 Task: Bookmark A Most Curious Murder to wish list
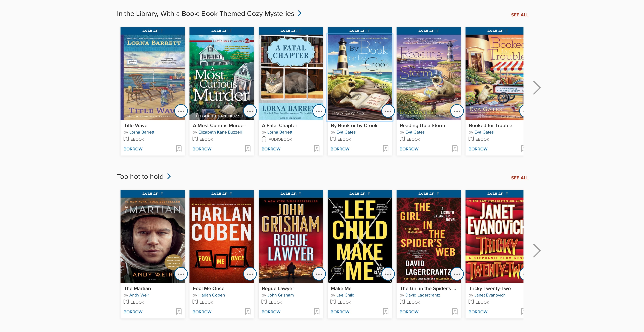click(247, 148)
